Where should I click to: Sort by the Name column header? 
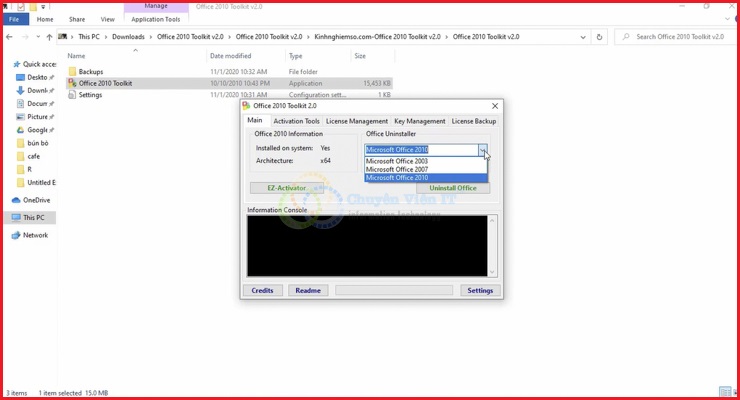tap(76, 56)
